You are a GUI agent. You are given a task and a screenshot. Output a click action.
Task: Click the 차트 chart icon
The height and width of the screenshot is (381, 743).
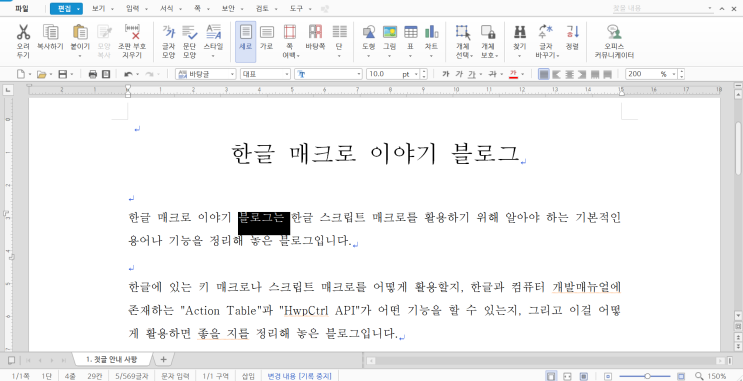click(431, 32)
